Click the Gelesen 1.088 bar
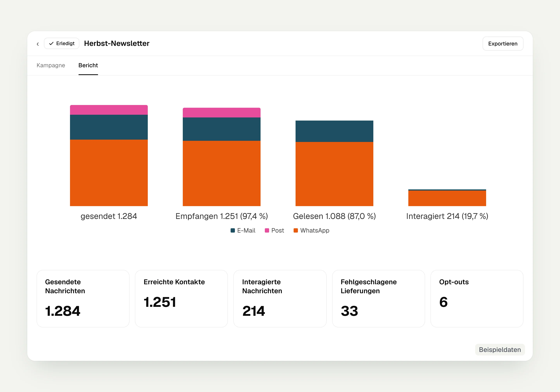Viewport: 560px width, 392px height. tap(334, 163)
